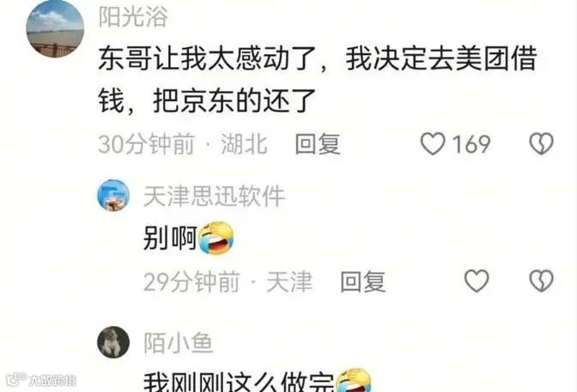Open the username 天津思迅软件
This screenshot has height=392, width=577.
(214, 196)
